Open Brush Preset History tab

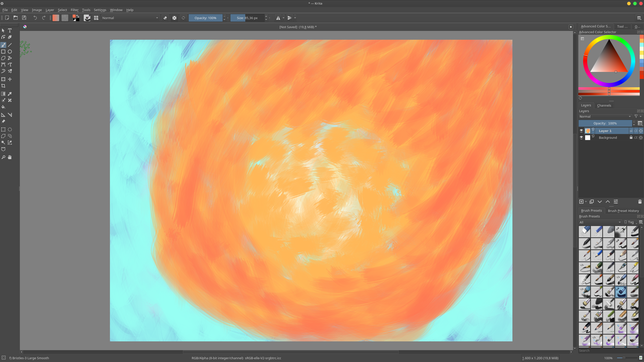[623, 211]
